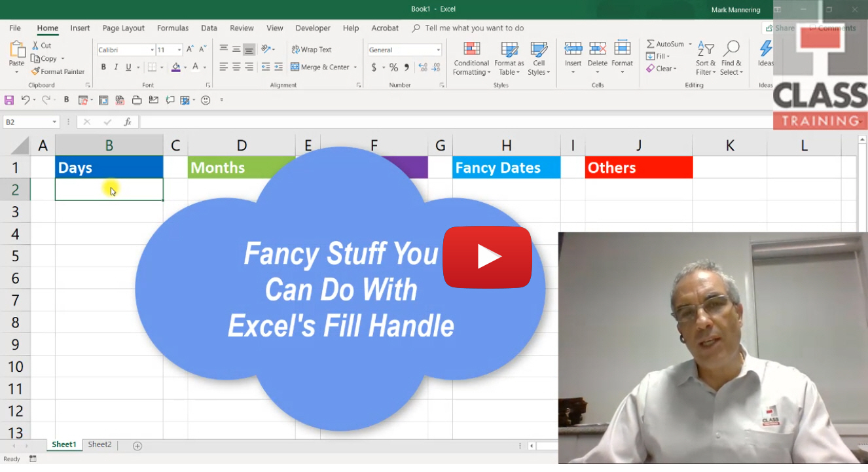Screen dimensions: 868x472
Task: Open the General number format dropdown
Action: (438, 50)
